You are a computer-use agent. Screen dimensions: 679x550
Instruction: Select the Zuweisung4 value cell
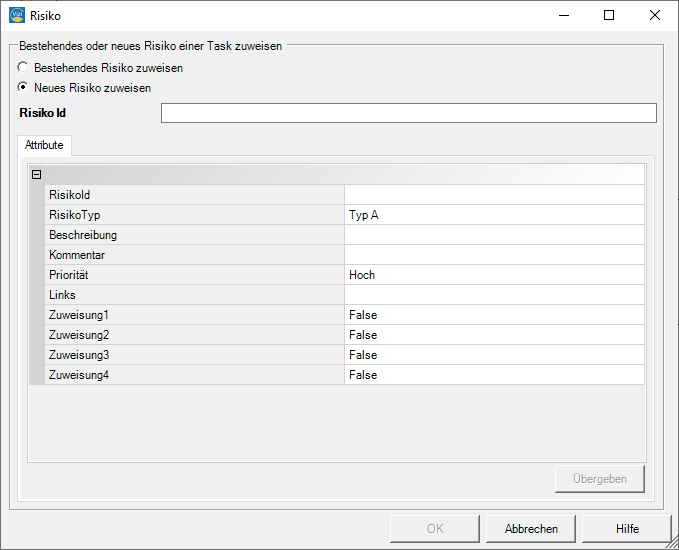pos(494,375)
